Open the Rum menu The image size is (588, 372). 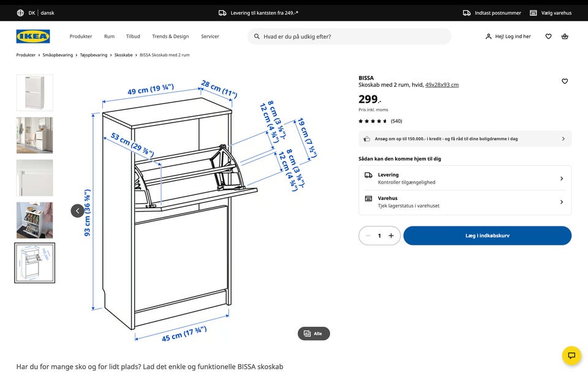coord(109,36)
